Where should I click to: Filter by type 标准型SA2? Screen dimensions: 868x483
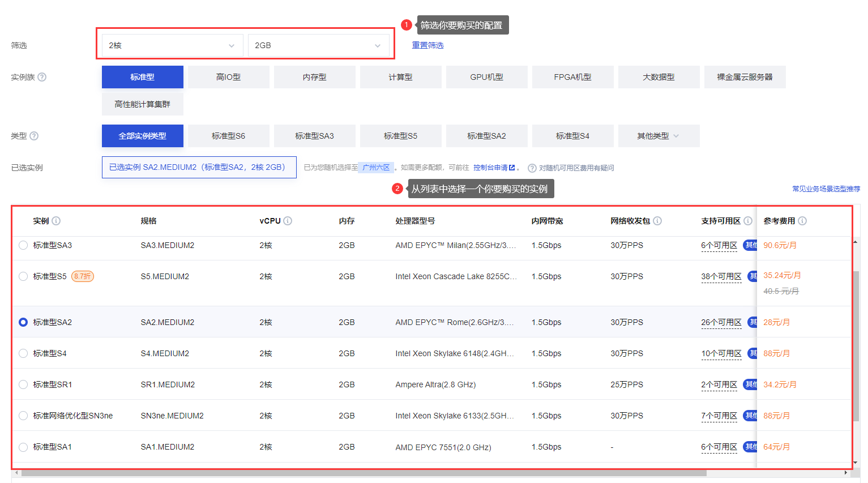tap(487, 136)
